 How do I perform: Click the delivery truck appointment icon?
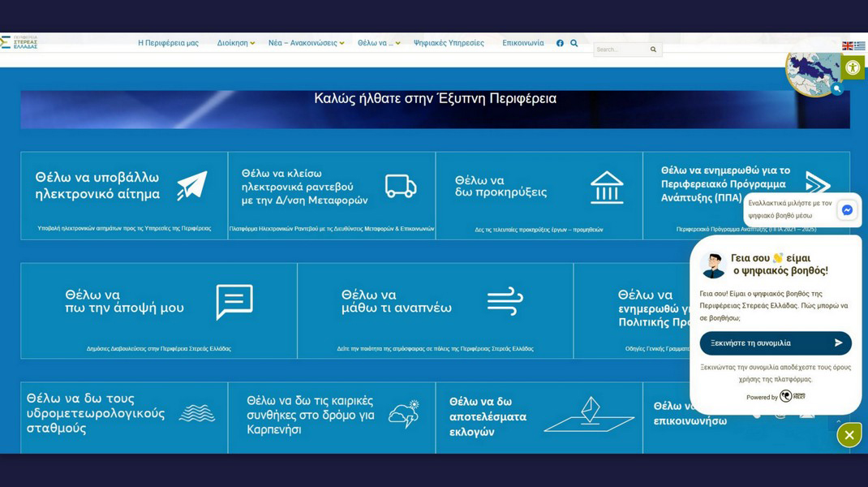click(400, 187)
